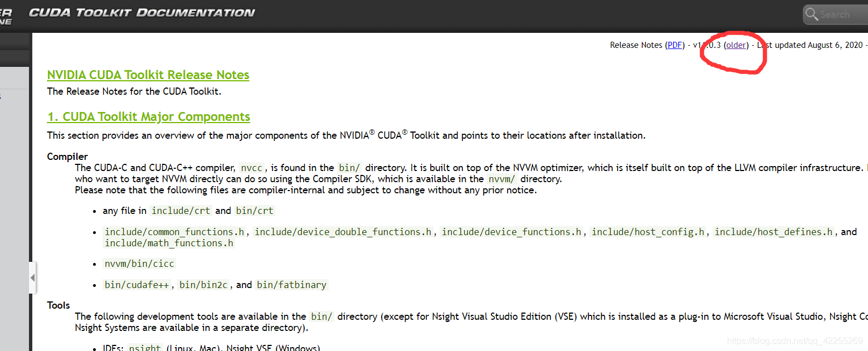Open NVIDIA CUDA Toolkit Release Notes heading link
This screenshot has height=351, width=868.
[x=148, y=75]
